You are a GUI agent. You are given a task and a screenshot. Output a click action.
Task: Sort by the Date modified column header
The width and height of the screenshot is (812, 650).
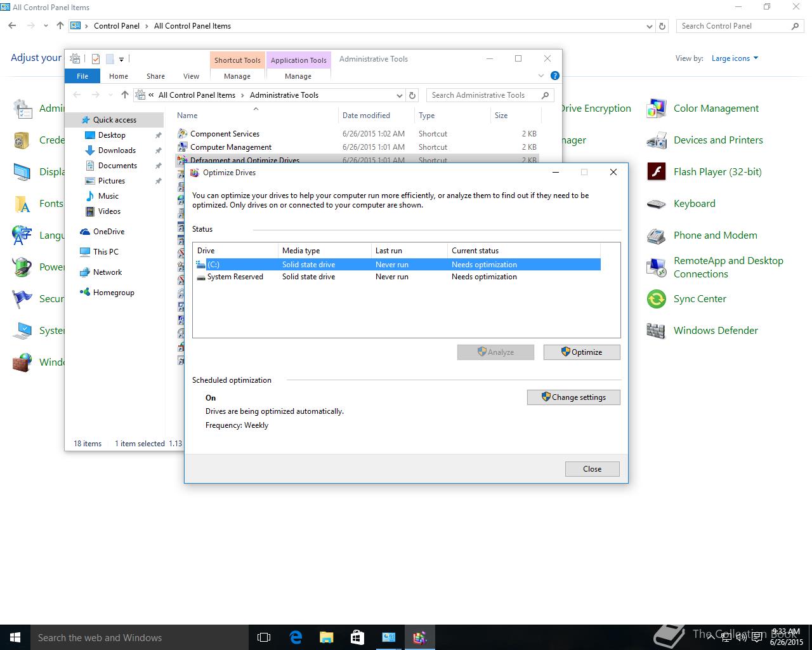point(376,116)
